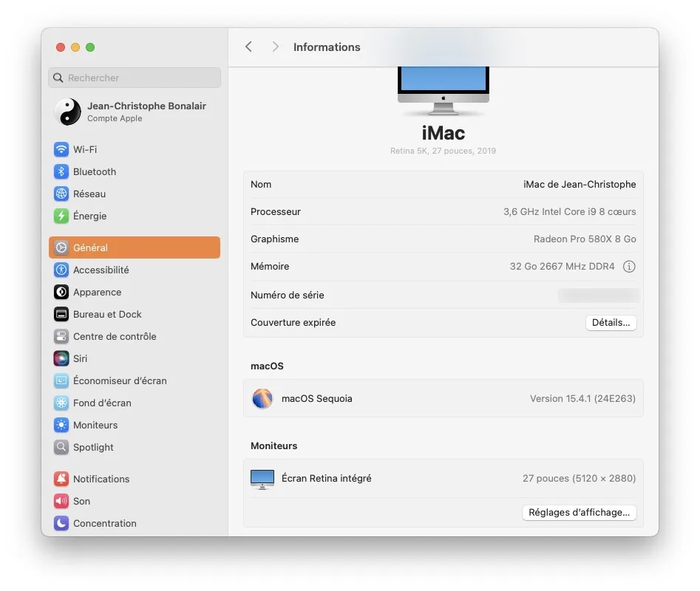
Task: Click the Fond d'écran icon
Action: (x=61, y=403)
